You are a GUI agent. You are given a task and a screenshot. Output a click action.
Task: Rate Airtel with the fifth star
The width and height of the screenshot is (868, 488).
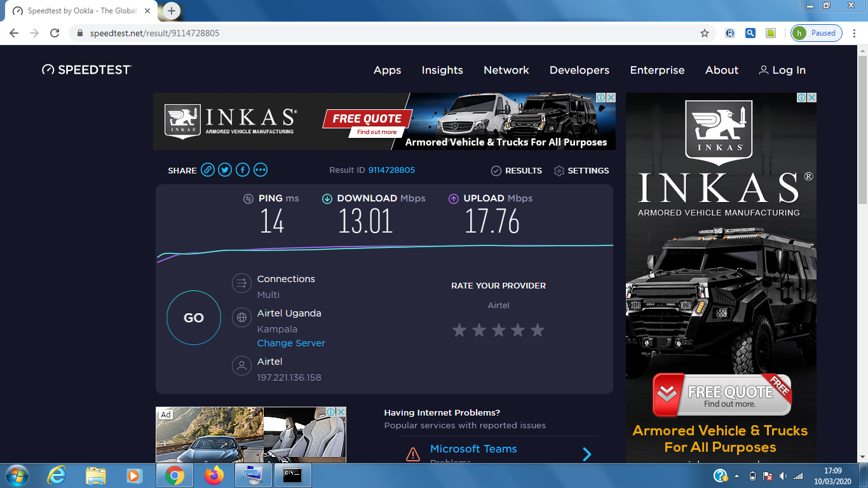538,330
